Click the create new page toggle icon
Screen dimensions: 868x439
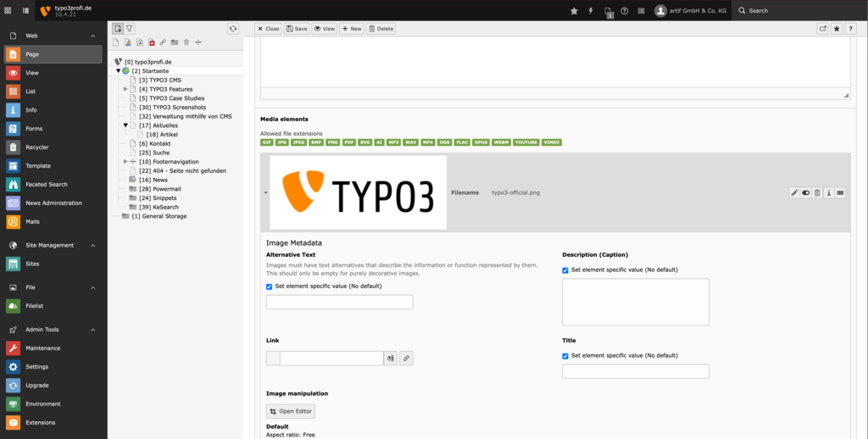coord(117,29)
